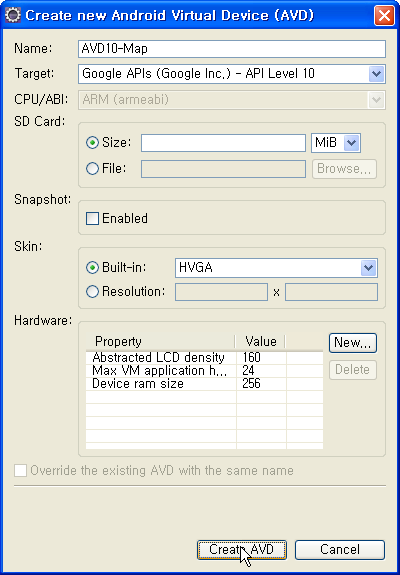400x575 pixels.
Task: Open the MiB unit dropdown
Action: pyautogui.click(x=352, y=143)
